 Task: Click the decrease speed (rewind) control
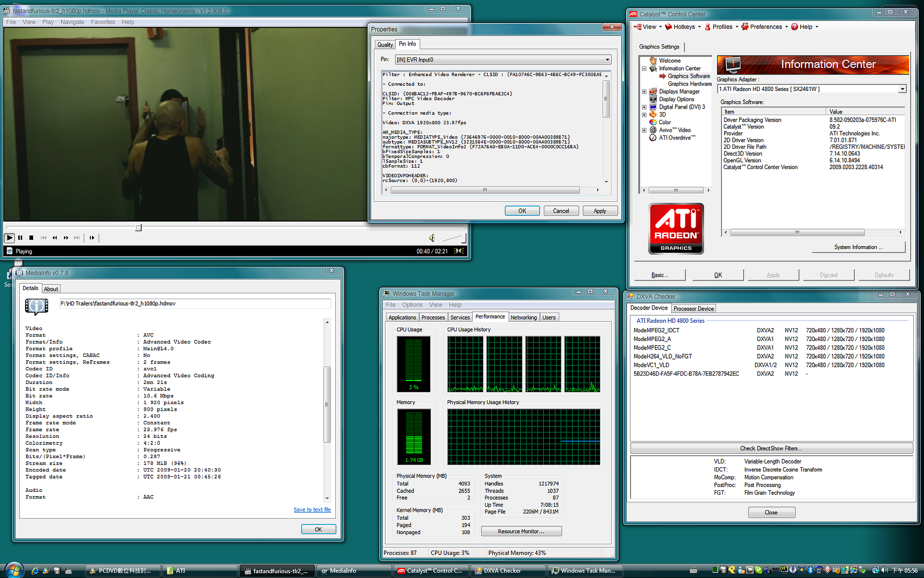55,238
